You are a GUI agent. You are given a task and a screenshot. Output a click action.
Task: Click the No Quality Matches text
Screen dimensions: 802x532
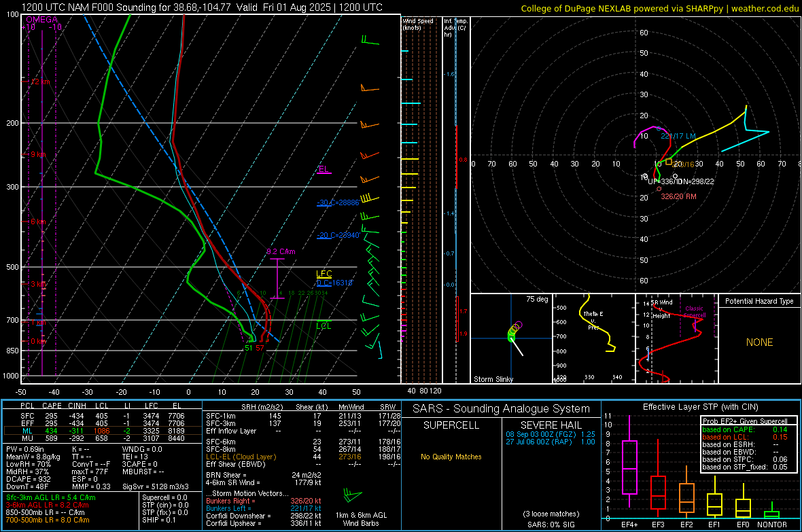[x=451, y=457]
